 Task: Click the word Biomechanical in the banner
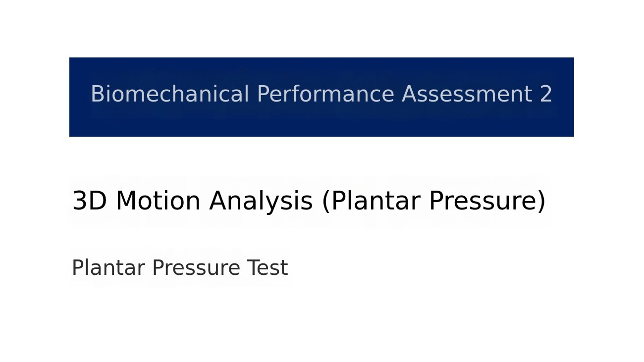coord(169,94)
